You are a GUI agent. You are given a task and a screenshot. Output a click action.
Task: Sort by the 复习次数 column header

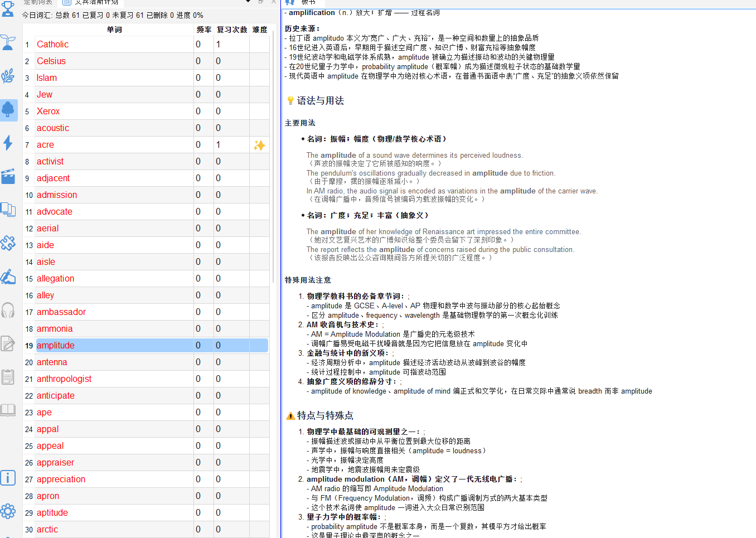[x=232, y=30]
